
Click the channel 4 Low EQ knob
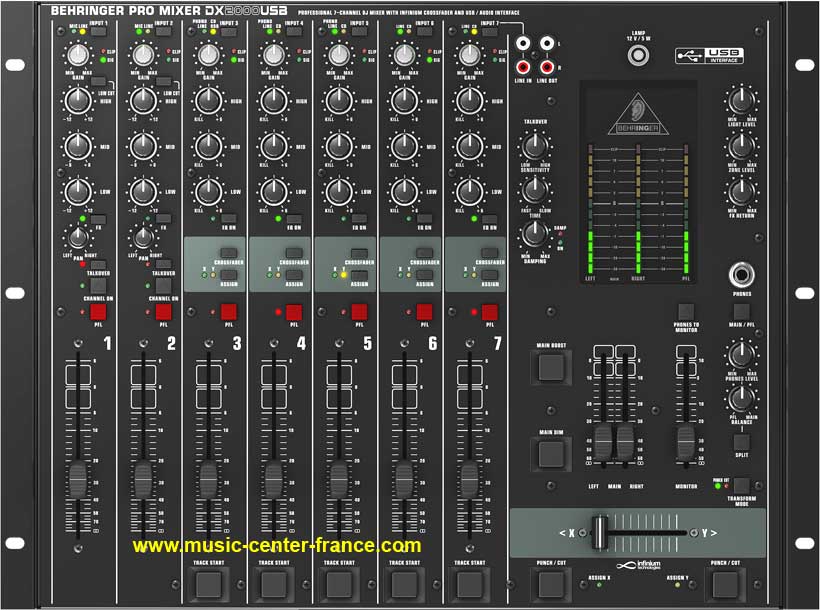point(274,191)
